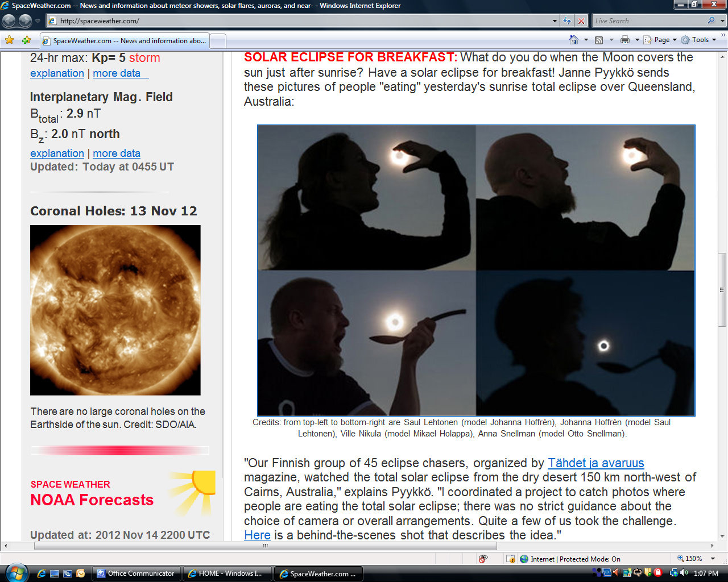
Task: Click the Show Desktop quick launch icon
Action: tap(55, 573)
